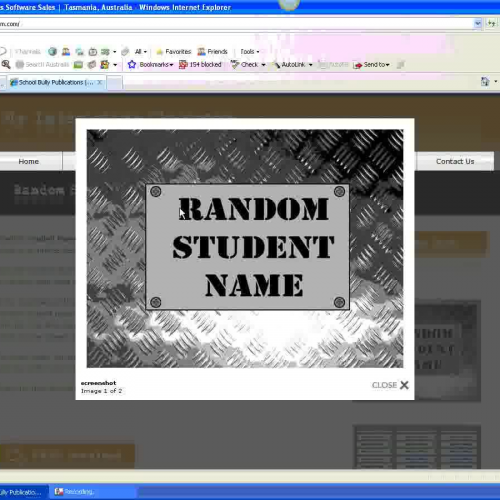Open a new blank browser tab
The width and height of the screenshot is (500, 500).
point(114,83)
